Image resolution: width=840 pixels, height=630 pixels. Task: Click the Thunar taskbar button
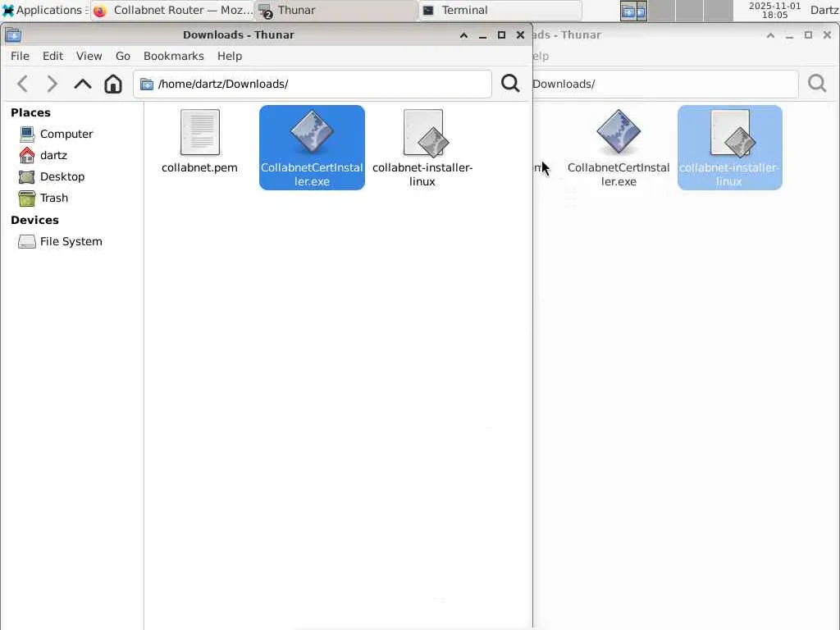337,10
